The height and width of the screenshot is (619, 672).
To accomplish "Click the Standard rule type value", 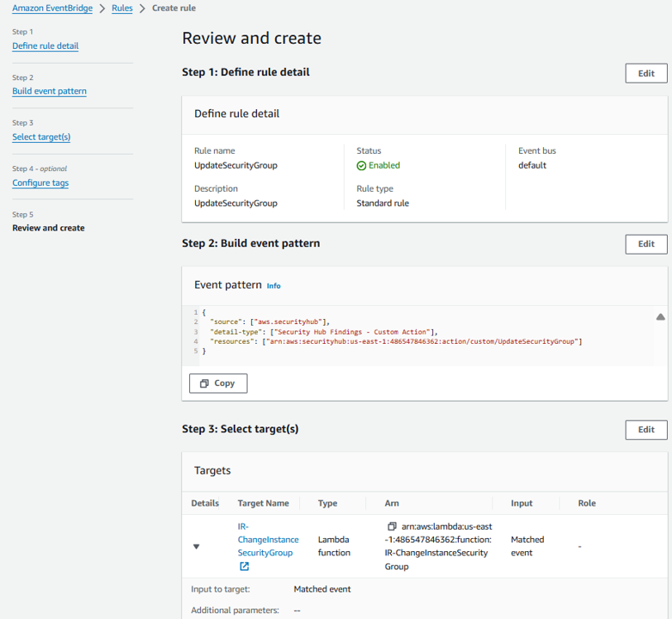I will click(382, 203).
